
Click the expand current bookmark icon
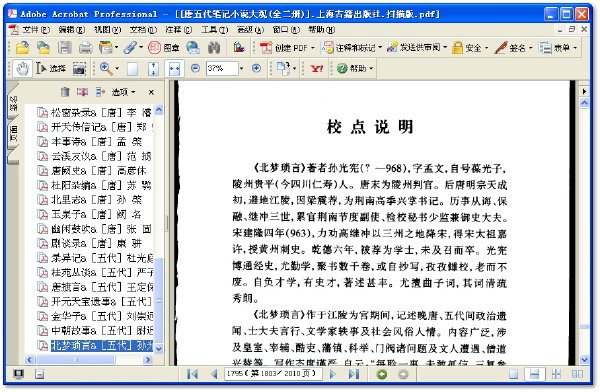pos(100,92)
